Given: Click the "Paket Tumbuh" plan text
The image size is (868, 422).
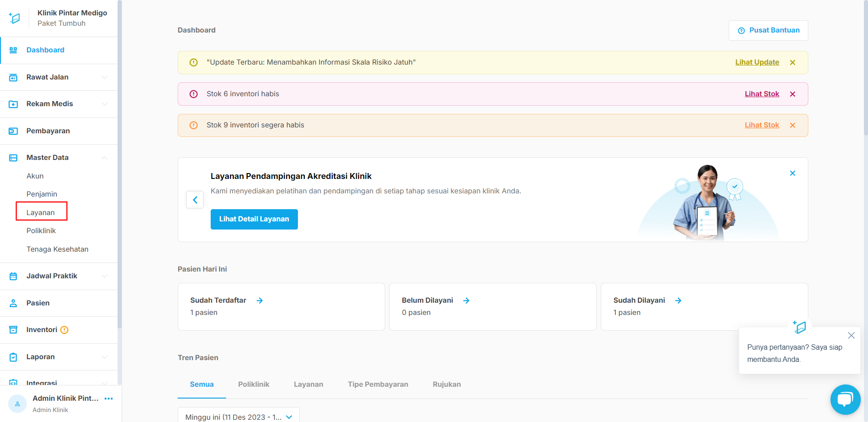Looking at the screenshot, I should (61, 23).
